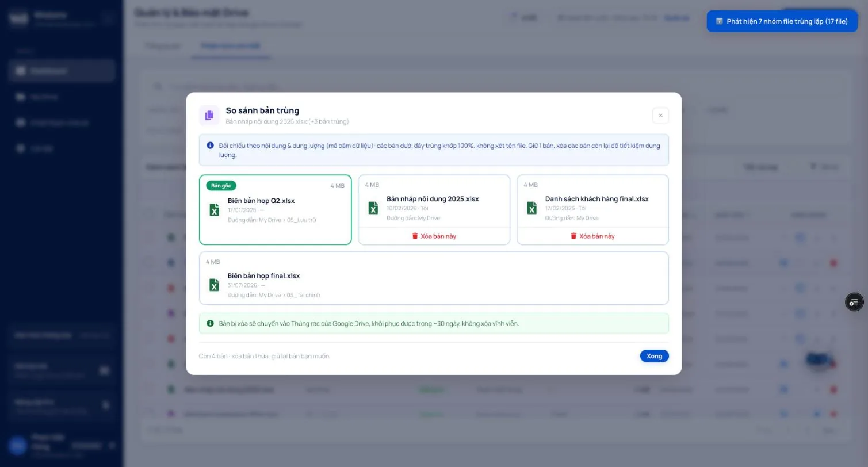868x467 pixels.
Task: Click the Excel icon beside Danh sách khách hàng final.xlsx
Action: (x=531, y=208)
